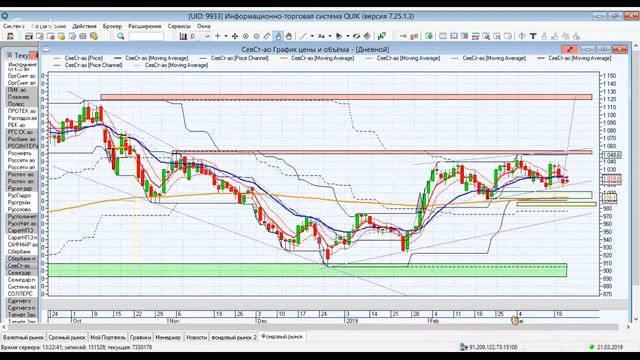The image size is (640, 360).
Task: Expand the crosshair tool dropdown arrow
Action: click(226, 36)
